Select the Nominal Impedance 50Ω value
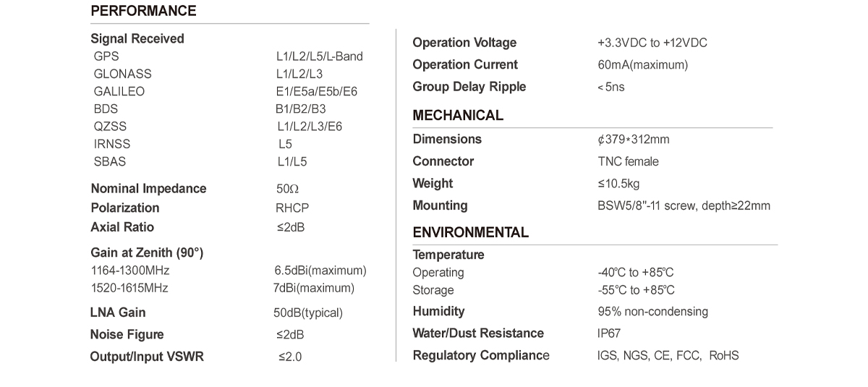 (x=287, y=189)
